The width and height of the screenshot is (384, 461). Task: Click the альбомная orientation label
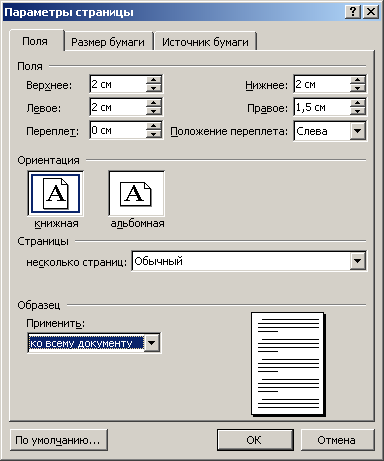click(137, 223)
